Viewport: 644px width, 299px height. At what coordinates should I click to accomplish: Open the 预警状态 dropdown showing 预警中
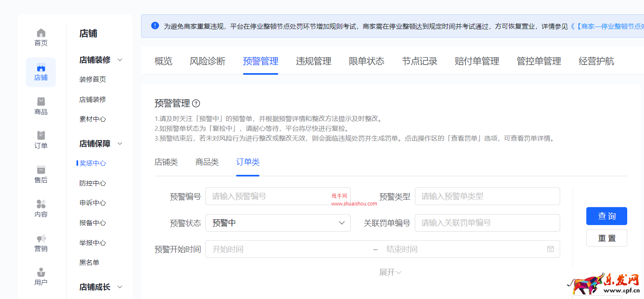coord(278,223)
